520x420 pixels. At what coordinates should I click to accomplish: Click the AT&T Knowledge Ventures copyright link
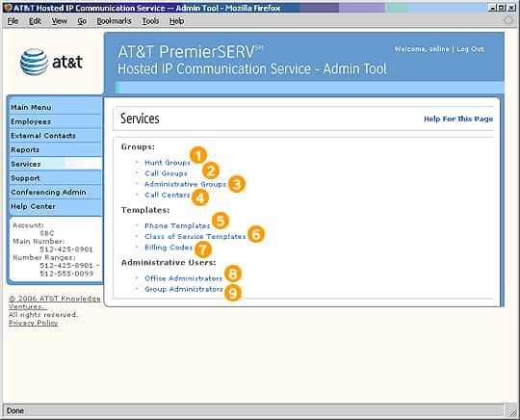(54, 302)
